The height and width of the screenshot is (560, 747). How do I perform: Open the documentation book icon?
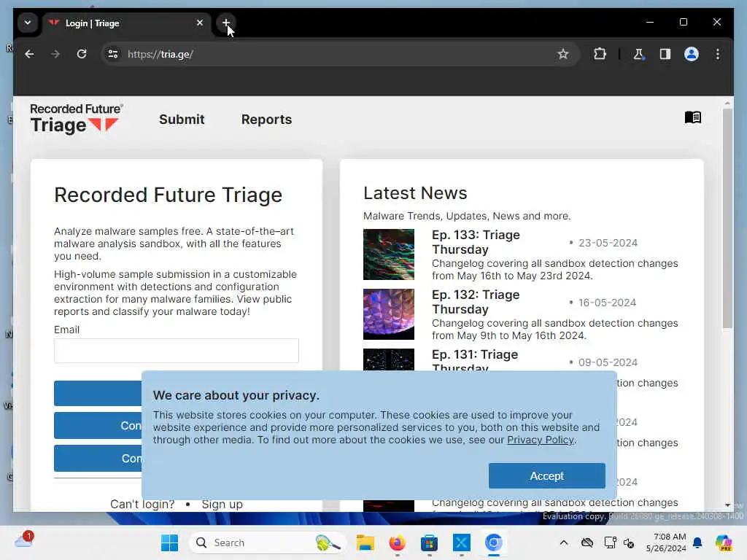(x=693, y=117)
